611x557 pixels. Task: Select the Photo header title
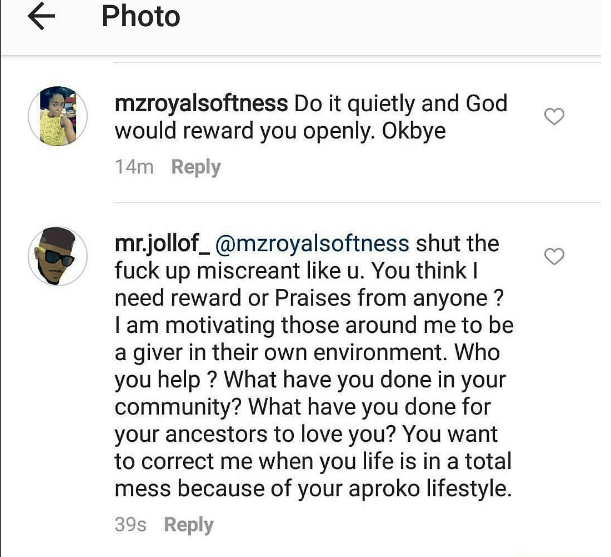click(x=140, y=17)
